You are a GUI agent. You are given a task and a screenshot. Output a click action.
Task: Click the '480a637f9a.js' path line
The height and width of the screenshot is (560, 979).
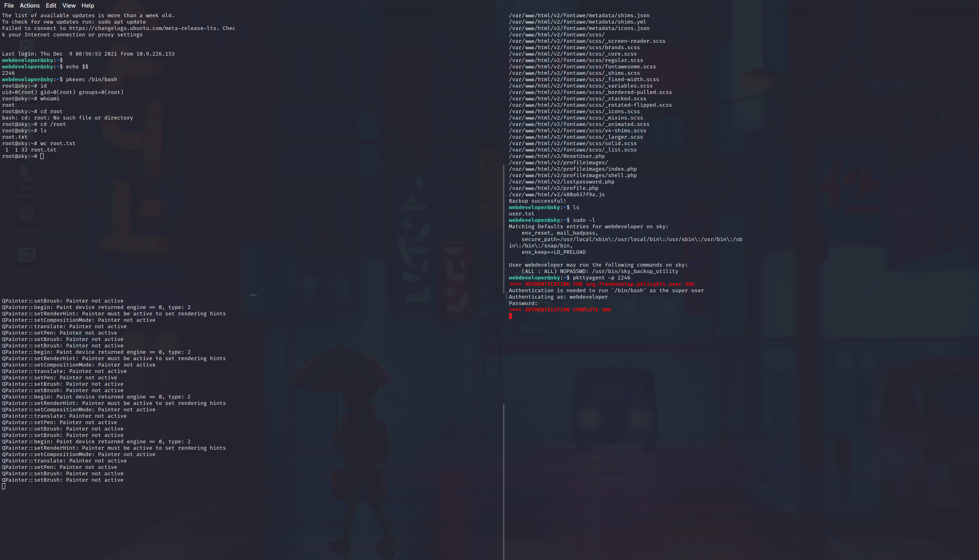tap(557, 195)
